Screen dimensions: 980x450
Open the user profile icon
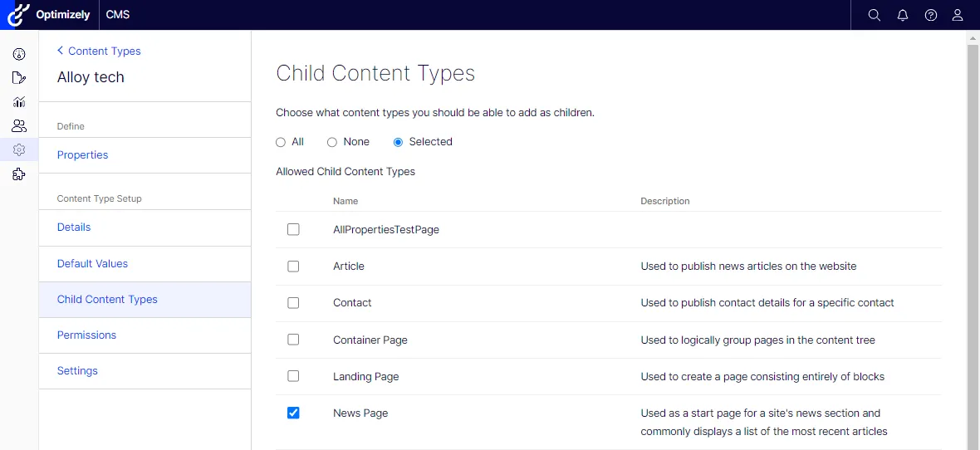click(x=958, y=15)
